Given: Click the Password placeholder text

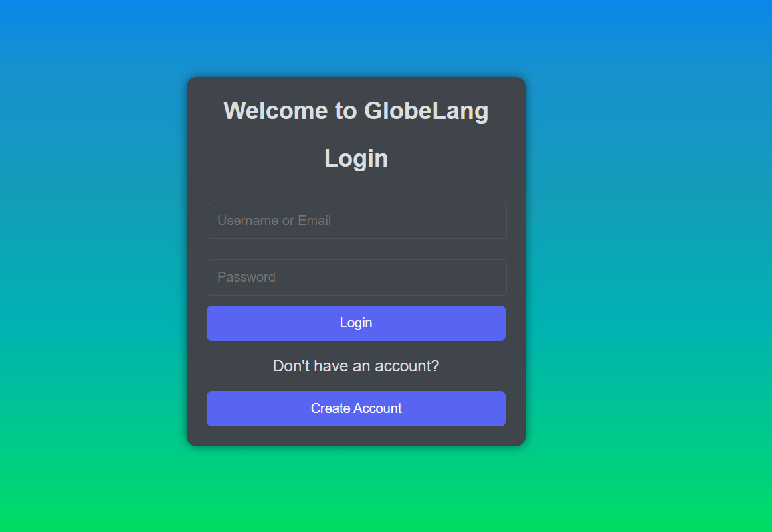Looking at the screenshot, I should click(246, 277).
